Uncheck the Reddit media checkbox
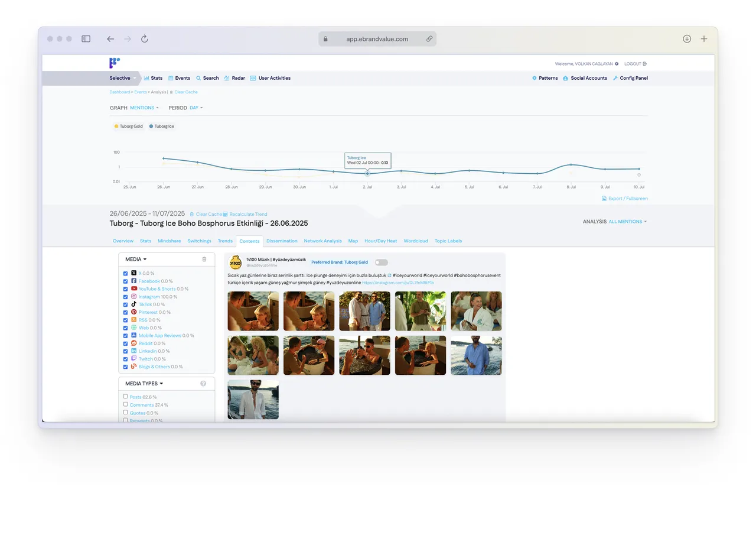Image resolution: width=756 pixels, height=535 pixels. [x=126, y=343]
